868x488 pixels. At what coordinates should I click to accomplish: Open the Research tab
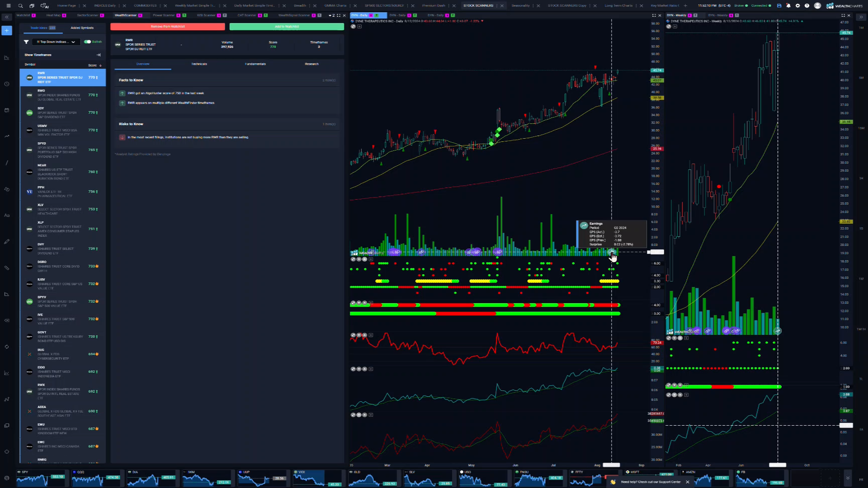coord(311,64)
